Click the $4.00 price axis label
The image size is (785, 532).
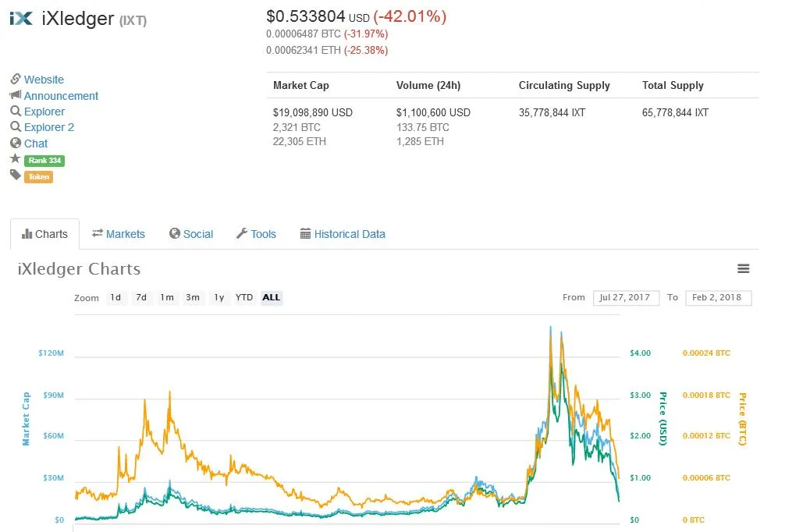point(641,353)
